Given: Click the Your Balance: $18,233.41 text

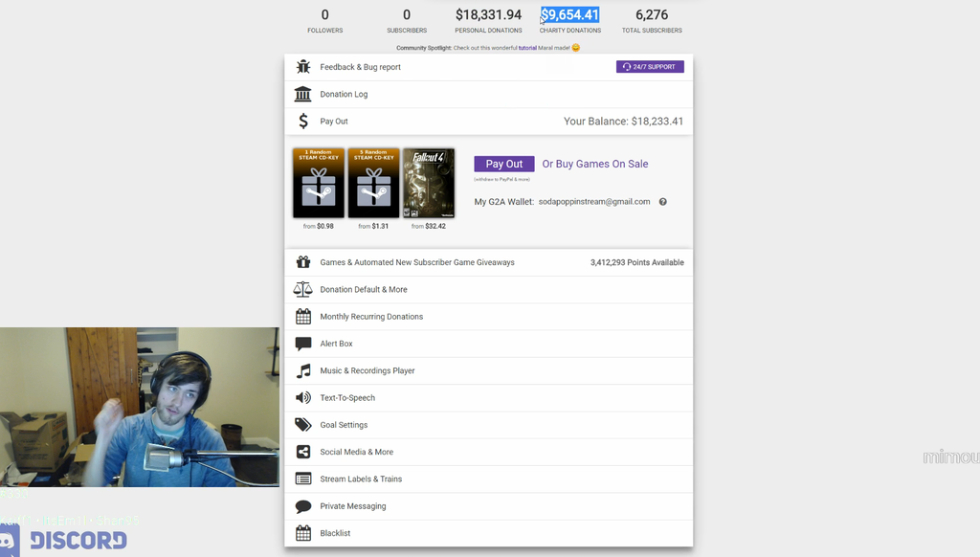Looking at the screenshot, I should (x=623, y=122).
